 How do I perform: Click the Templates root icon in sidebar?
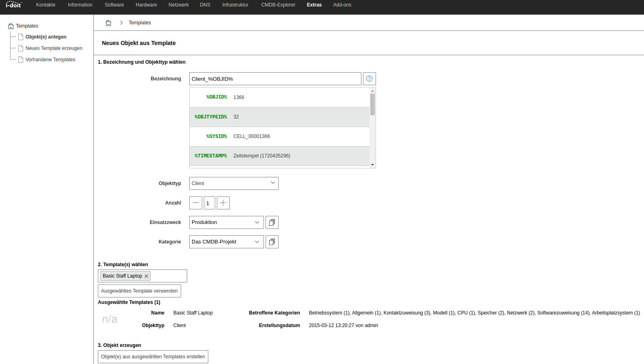(11, 26)
